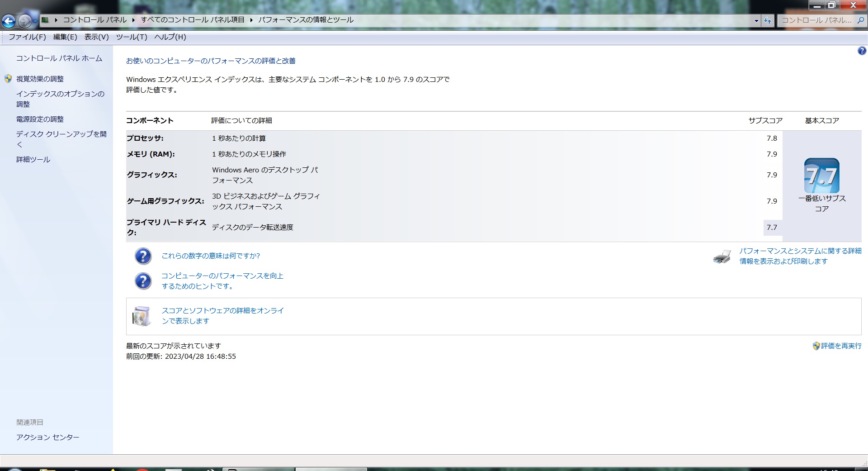Click the Control Panel icon in address bar
The height and width of the screenshot is (471, 868).
45,20
